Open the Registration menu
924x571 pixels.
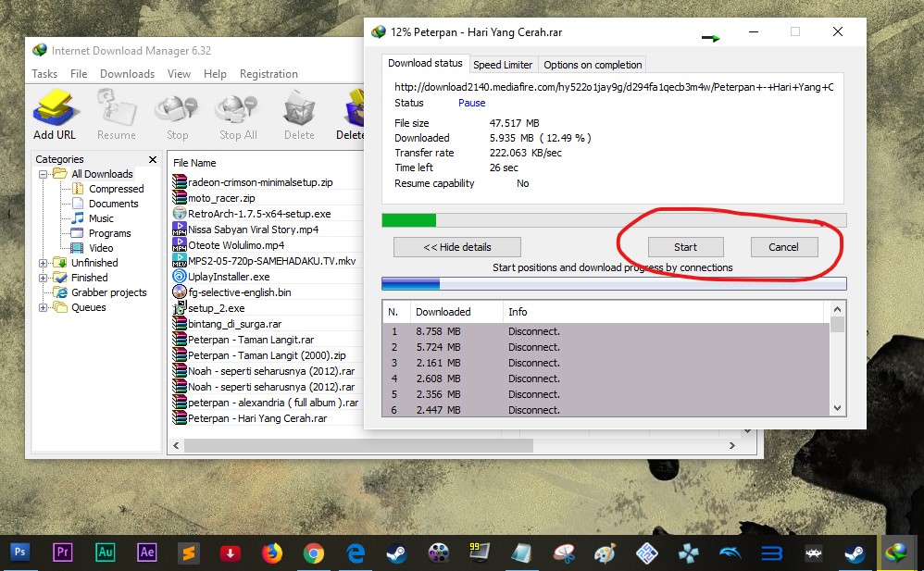(268, 74)
